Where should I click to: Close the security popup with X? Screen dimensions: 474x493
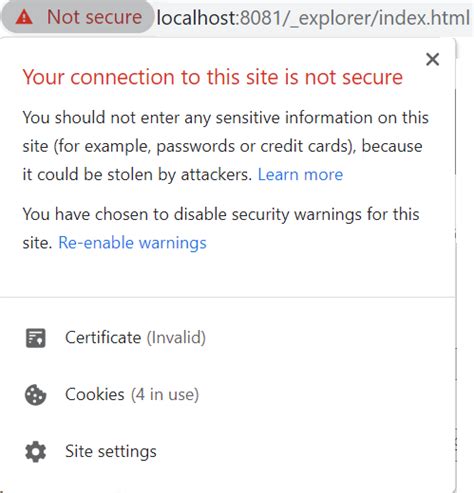[x=432, y=60]
